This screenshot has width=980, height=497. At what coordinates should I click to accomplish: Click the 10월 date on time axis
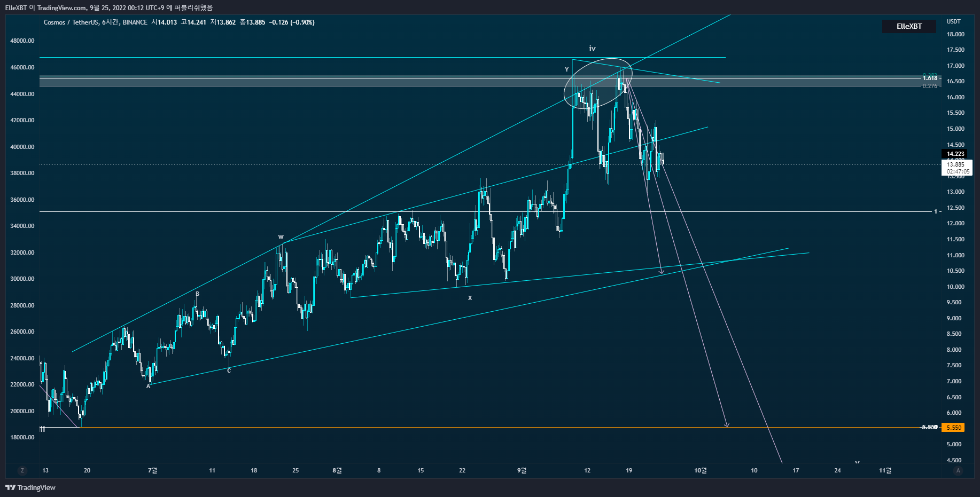[701, 470]
